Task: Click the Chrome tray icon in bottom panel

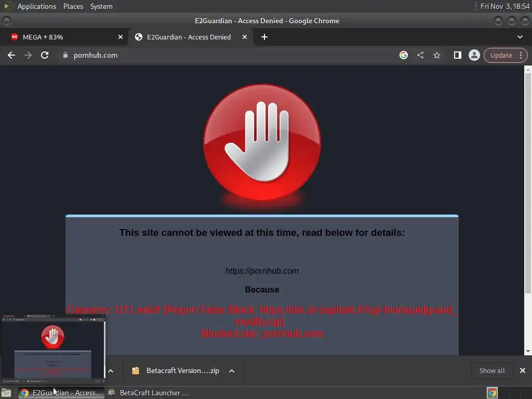Action: point(492,393)
